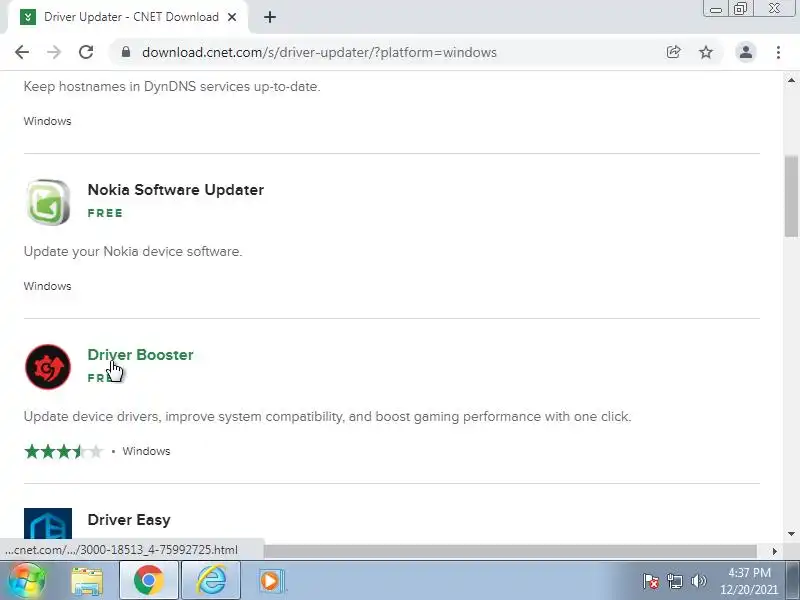The height and width of the screenshot is (600, 800).
Task: Open the Nokia Software Updater icon
Action: 48,202
